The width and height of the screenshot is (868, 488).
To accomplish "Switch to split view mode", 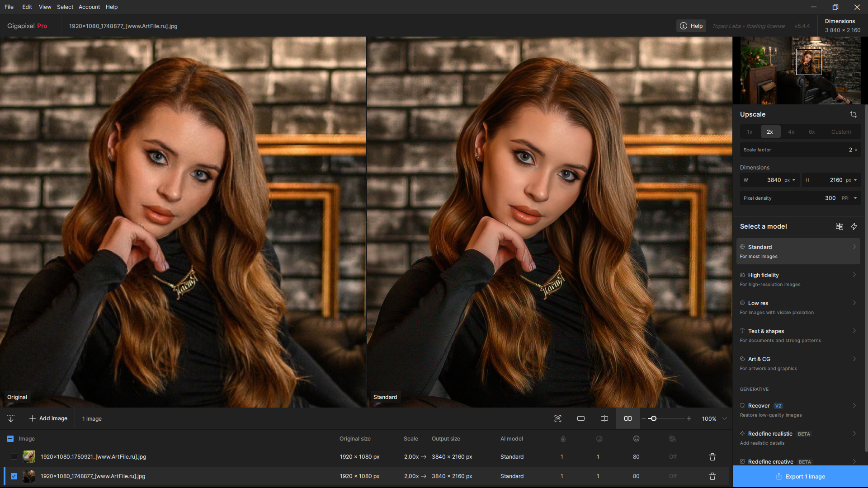I will click(604, 418).
